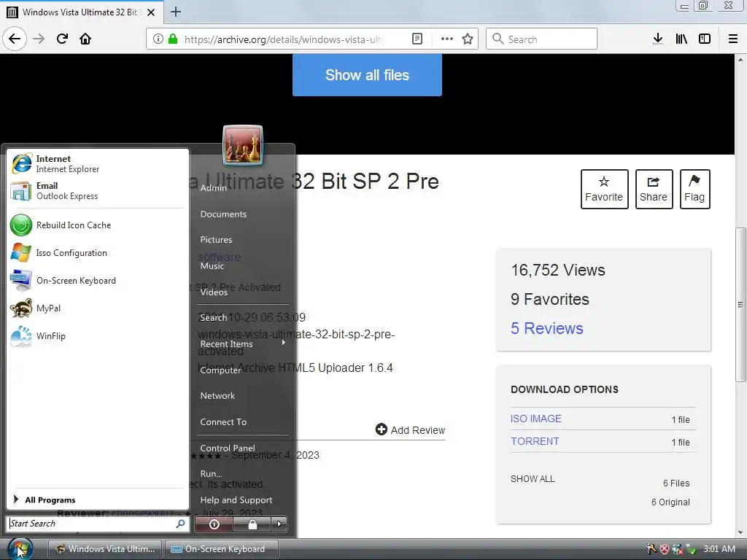This screenshot has width=747, height=560.
Task: Open Documents from Start menu
Action: pyautogui.click(x=223, y=214)
